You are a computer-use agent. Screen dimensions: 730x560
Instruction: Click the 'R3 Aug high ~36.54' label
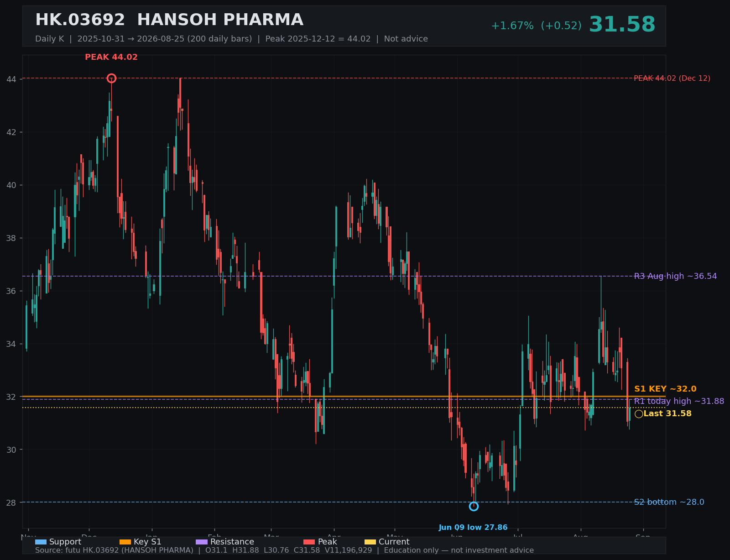point(675,276)
